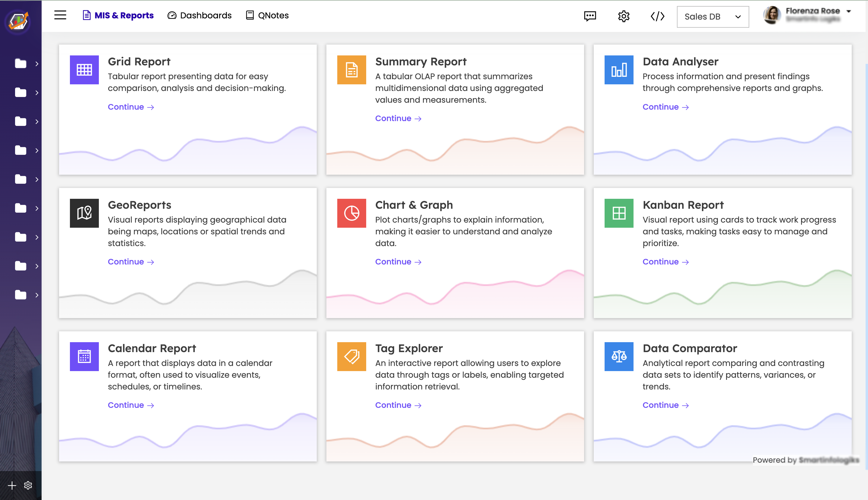Screen dimensions: 868x500
Task: Click Continue under Kanban Report
Action: pos(665,262)
